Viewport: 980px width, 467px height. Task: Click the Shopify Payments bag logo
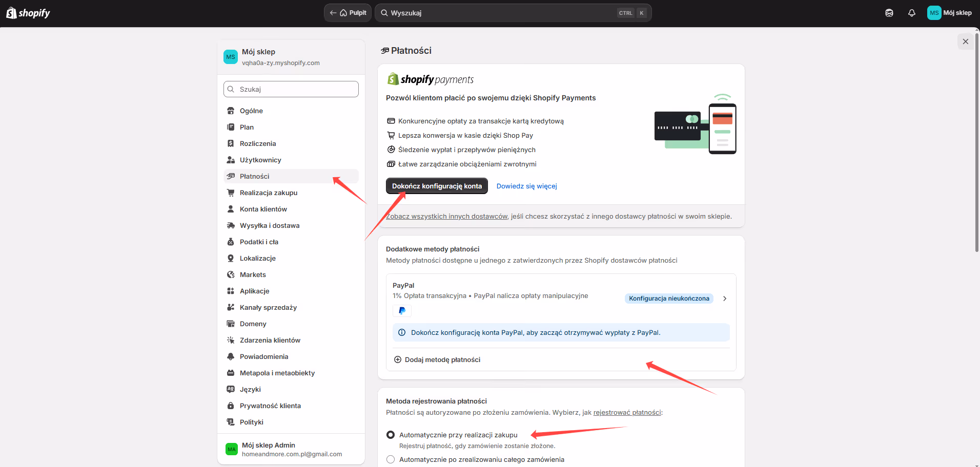tap(393, 78)
